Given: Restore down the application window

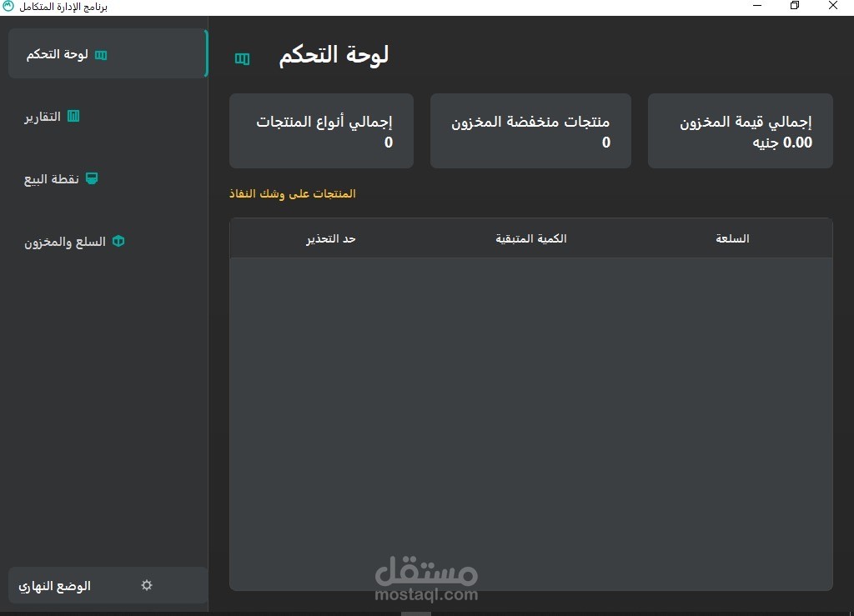Looking at the screenshot, I should click(795, 6).
